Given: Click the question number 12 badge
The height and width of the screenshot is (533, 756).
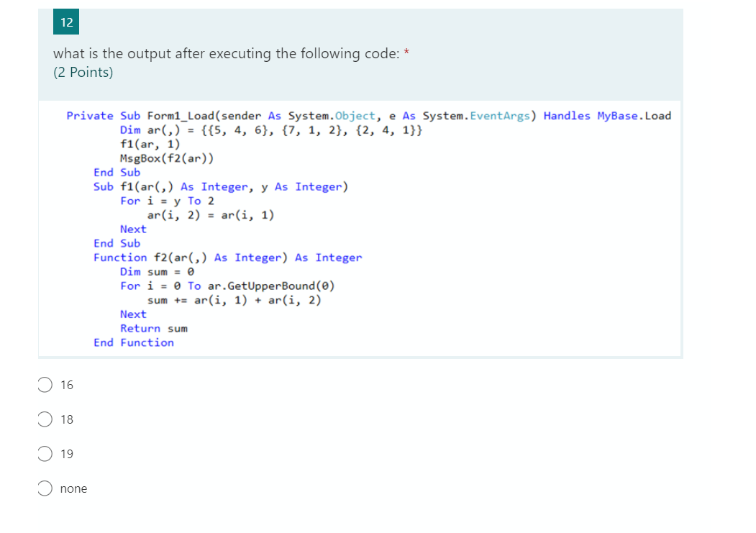Looking at the screenshot, I should click(x=65, y=22).
